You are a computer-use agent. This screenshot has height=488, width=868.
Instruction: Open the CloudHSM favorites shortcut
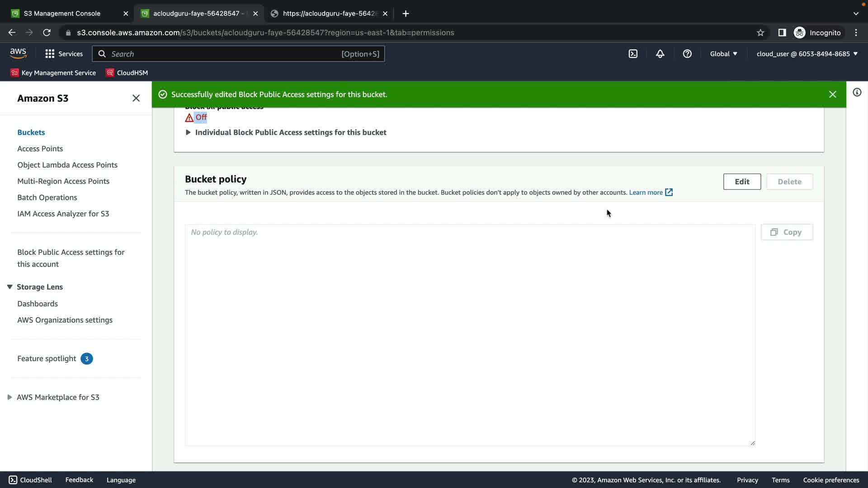pyautogui.click(x=127, y=73)
